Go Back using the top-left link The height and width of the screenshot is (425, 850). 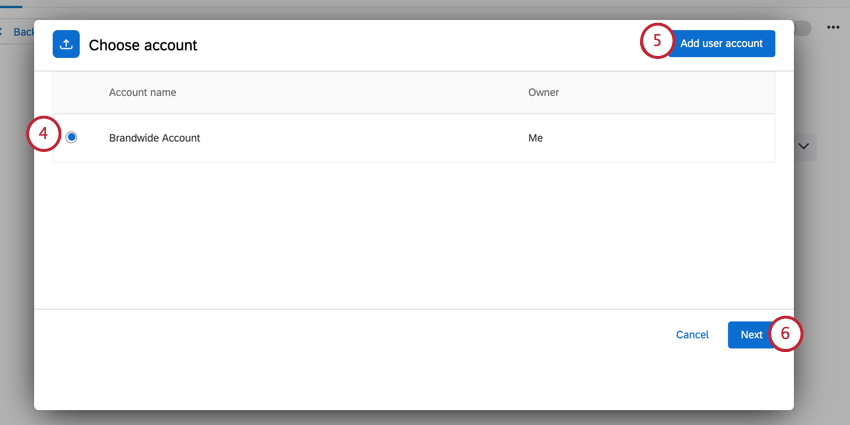pos(20,32)
